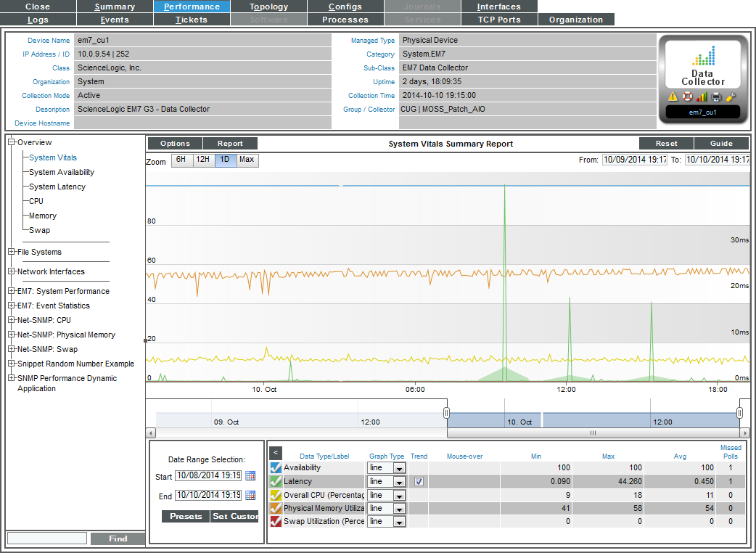Expand the Net-SNMP: CPU node
756x553 pixels.
pyautogui.click(x=12, y=319)
